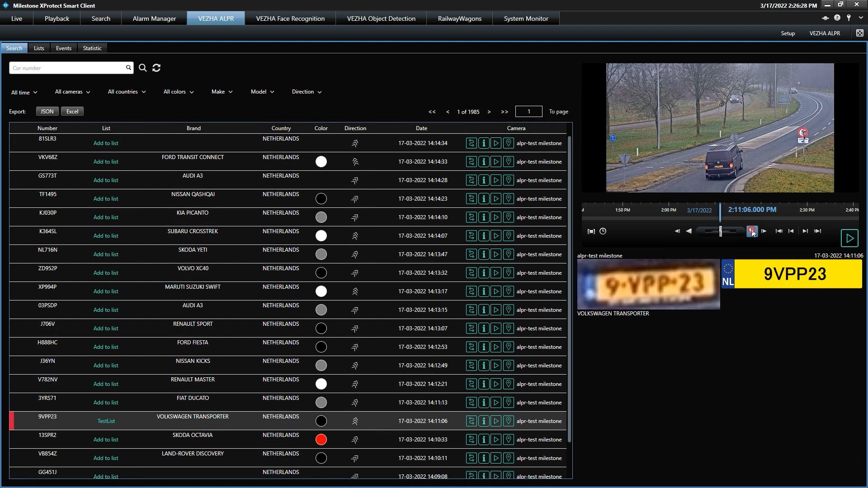Select the Events sub-tab

(x=64, y=48)
